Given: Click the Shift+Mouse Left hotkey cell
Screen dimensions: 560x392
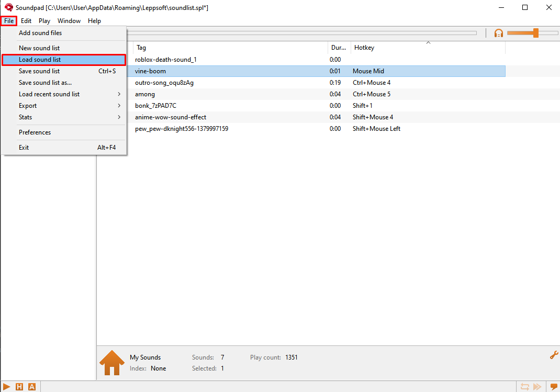Looking at the screenshot, I should pyautogui.click(x=376, y=129).
